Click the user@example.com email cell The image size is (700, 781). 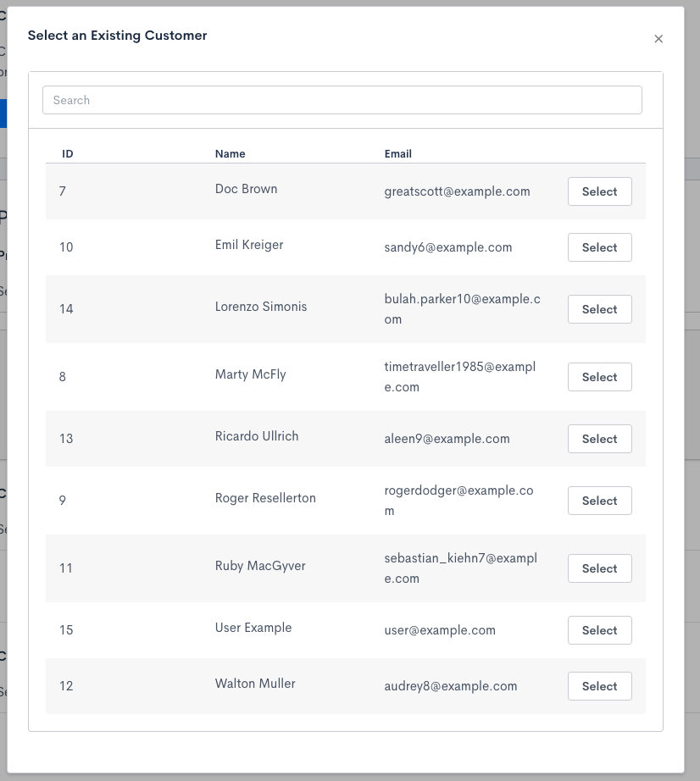click(x=440, y=630)
